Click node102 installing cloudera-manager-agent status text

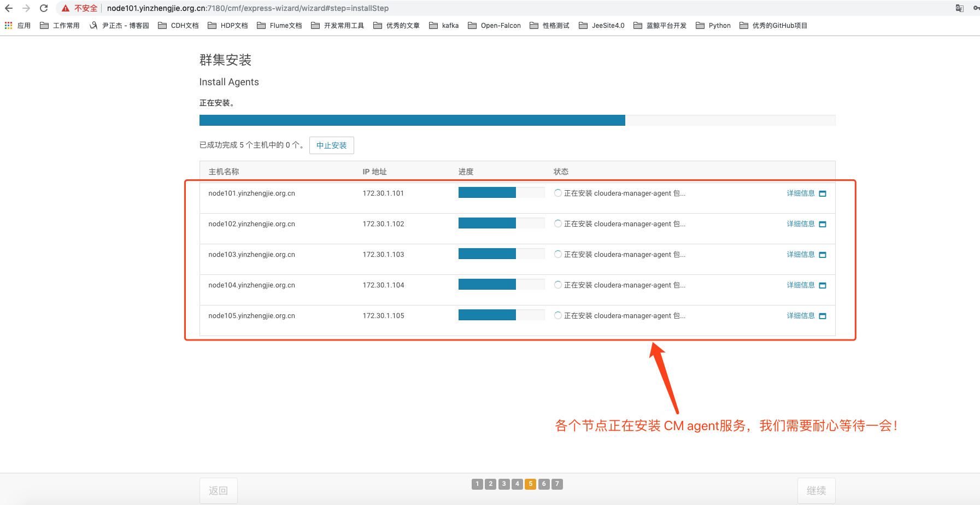pos(625,224)
